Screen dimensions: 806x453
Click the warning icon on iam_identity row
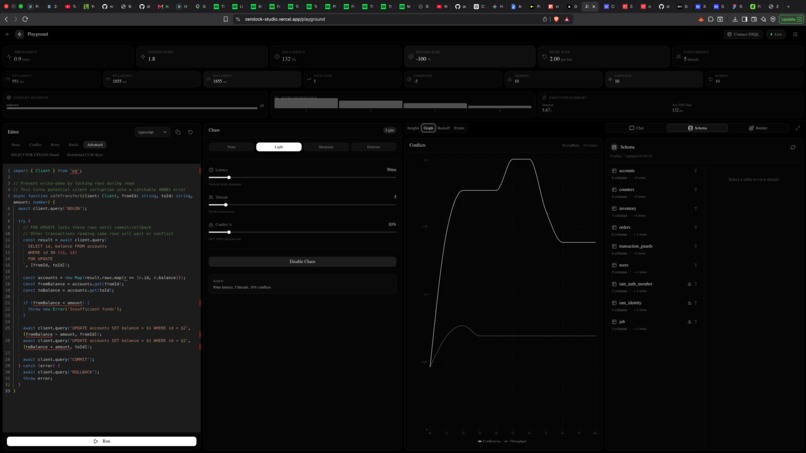tap(689, 303)
